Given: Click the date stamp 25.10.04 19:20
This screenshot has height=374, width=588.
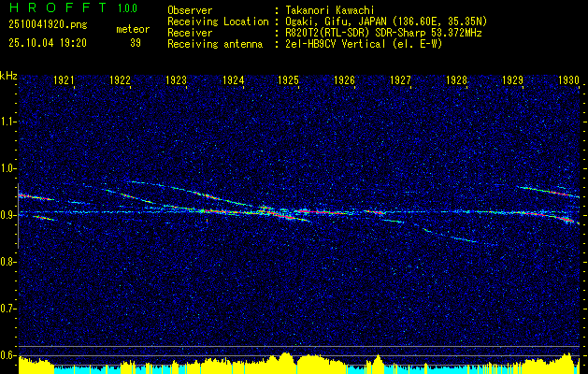Looking at the screenshot, I should pos(48,43).
